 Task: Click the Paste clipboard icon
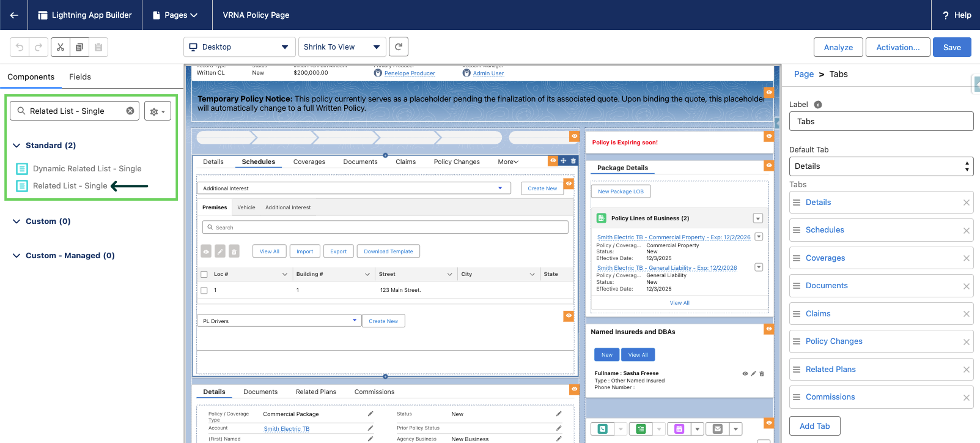coord(98,47)
